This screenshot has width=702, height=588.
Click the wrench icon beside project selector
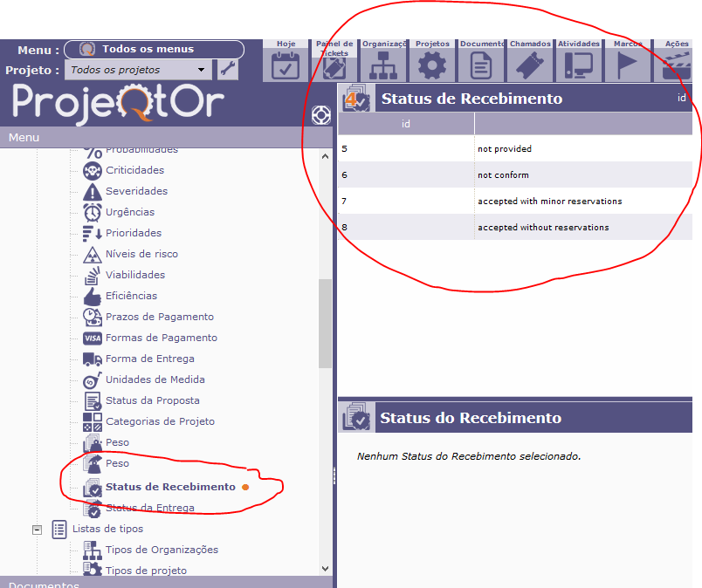click(x=228, y=70)
